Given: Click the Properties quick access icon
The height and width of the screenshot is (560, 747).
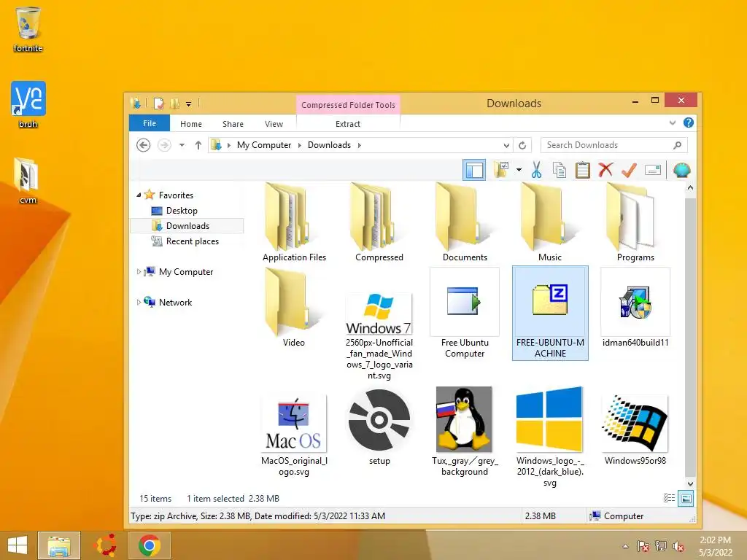Looking at the screenshot, I should (158, 104).
